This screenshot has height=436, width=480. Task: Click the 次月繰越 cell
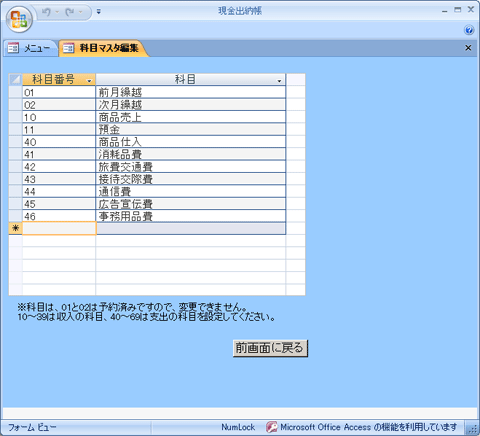click(x=191, y=105)
